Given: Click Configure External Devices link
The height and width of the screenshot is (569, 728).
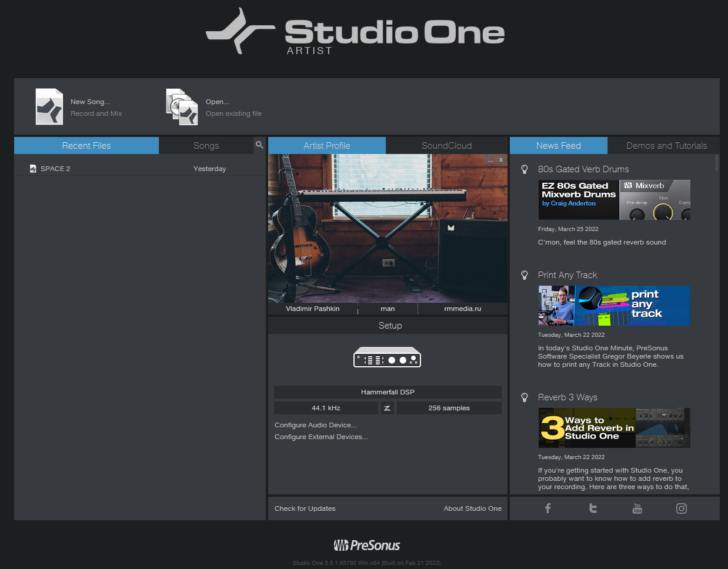Looking at the screenshot, I should point(321,437).
